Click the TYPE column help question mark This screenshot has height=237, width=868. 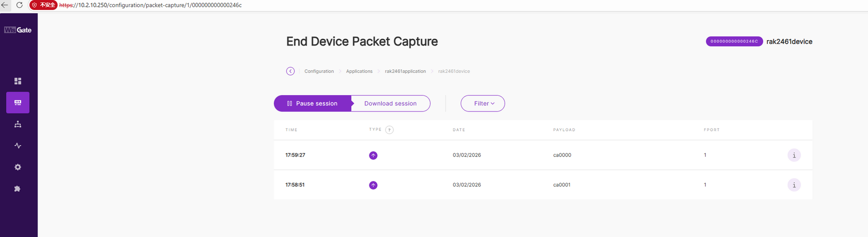click(x=389, y=130)
